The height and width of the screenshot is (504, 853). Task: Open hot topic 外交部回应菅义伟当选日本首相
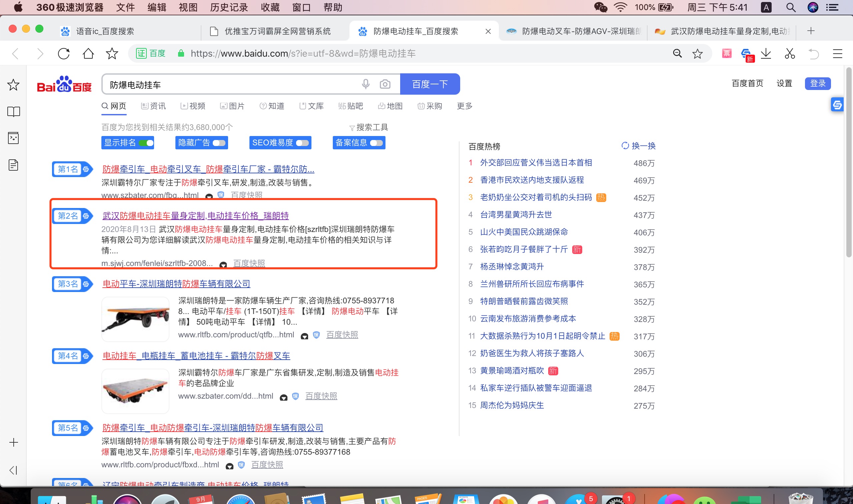tap(536, 163)
